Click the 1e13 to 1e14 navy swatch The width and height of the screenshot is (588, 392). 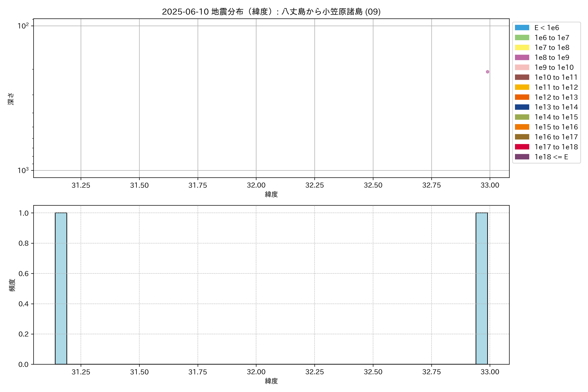coord(522,107)
